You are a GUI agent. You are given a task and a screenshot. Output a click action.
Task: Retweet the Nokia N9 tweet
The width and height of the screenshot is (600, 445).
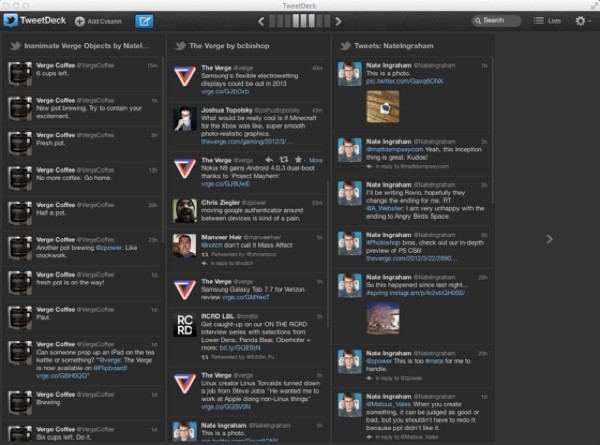(284, 160)
